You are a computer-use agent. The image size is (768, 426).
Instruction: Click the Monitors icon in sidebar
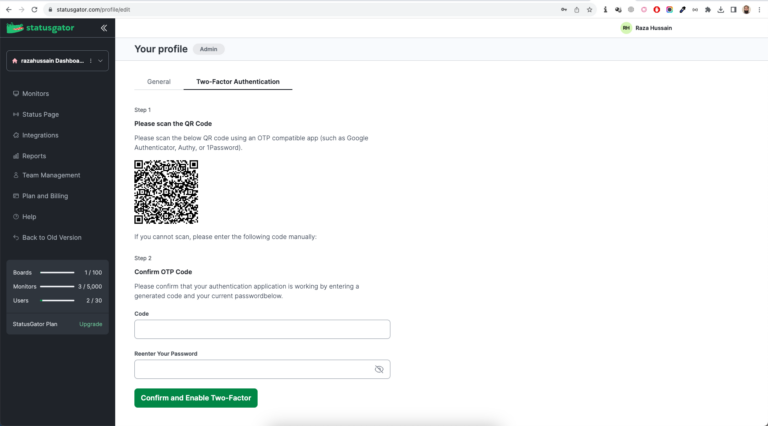click(15, 94)
